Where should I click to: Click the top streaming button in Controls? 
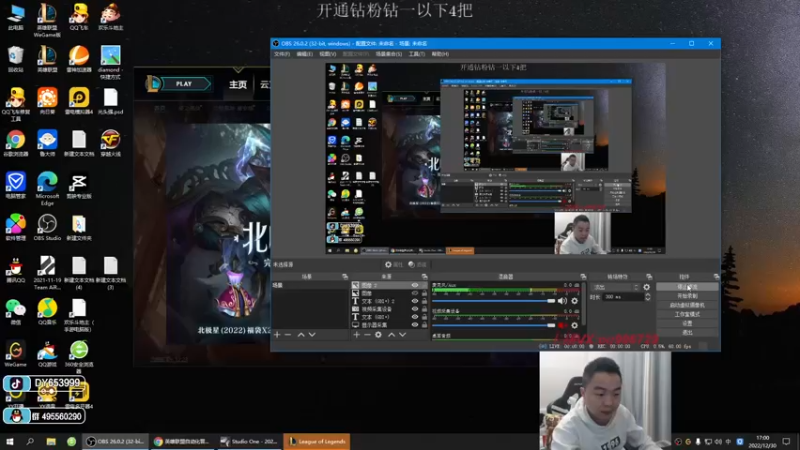coord(687,287)
